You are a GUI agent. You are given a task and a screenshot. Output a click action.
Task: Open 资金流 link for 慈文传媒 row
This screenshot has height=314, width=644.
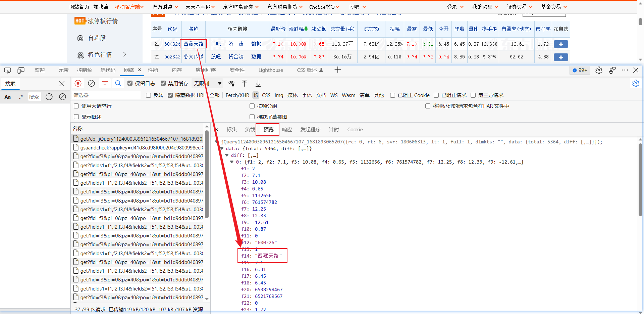(x=236, y=57)
